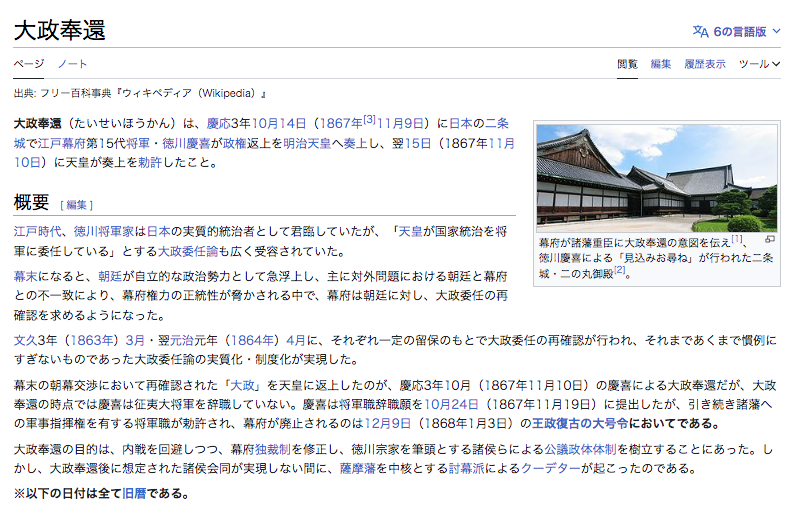
Task: Follow the 江戸幕府 link
Action: point(62,144)
